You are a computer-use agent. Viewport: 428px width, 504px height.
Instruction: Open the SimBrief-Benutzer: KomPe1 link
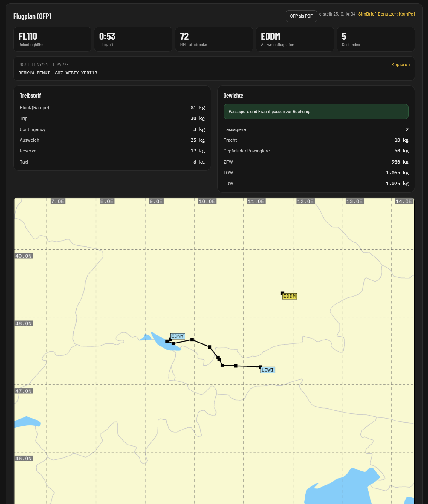point(386,14)
